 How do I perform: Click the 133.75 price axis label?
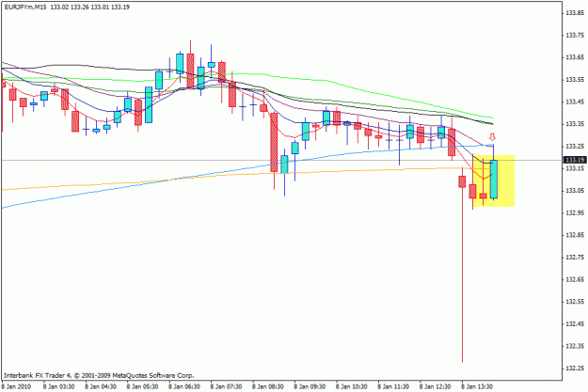click(x=575, y=35)
